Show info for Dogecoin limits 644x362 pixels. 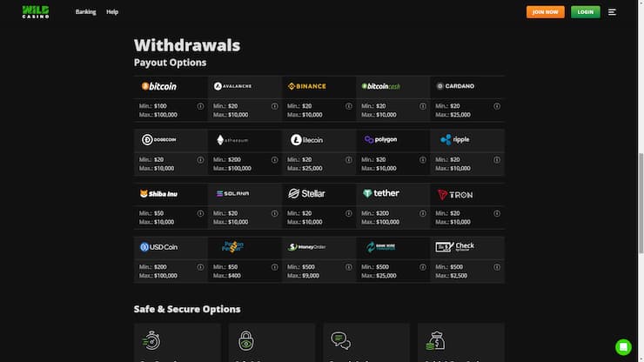[x=200, y=160]
